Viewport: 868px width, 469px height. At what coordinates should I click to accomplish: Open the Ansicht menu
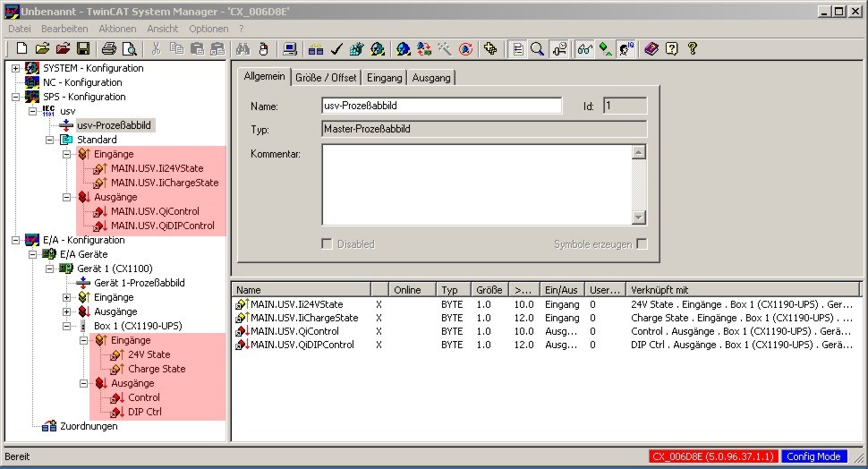162,29
